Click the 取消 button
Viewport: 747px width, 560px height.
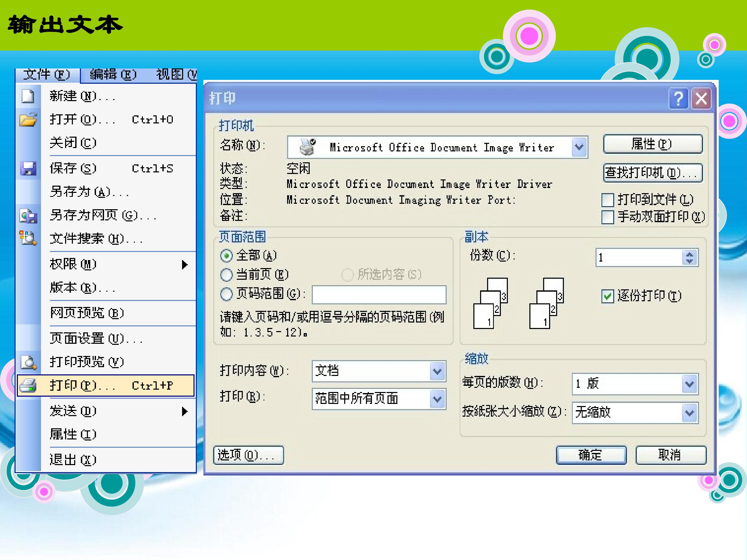(x=671, y=455)
